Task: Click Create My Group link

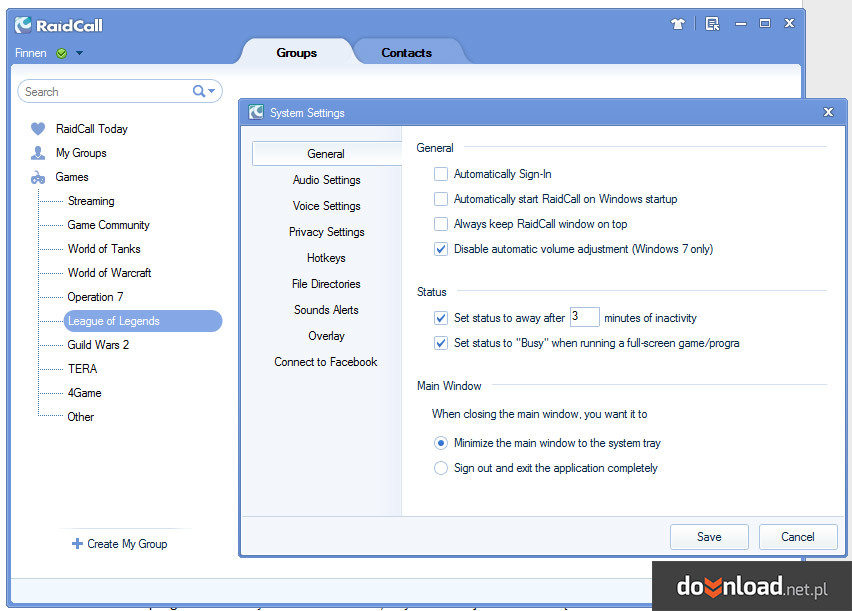Action: [127, 544]
